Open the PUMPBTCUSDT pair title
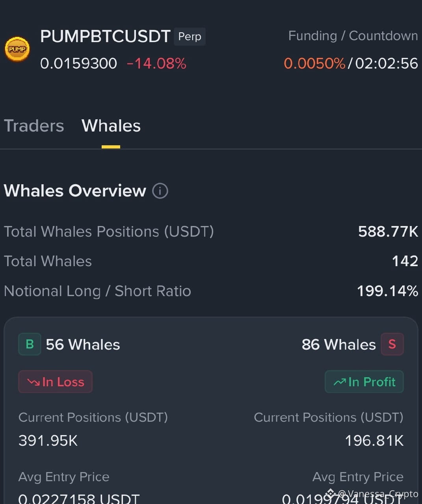Image resolution: width=422 pixels, height=504 pixels. point(105,37)
